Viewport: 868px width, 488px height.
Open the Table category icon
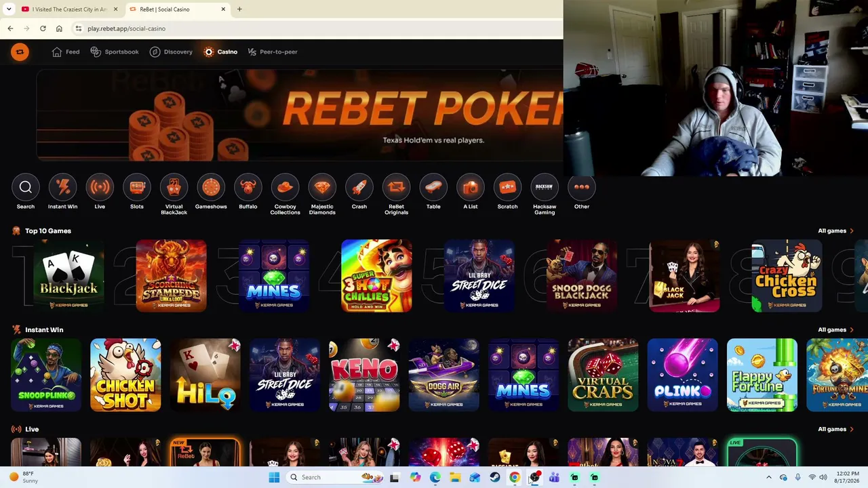click(x=433, y=187)
